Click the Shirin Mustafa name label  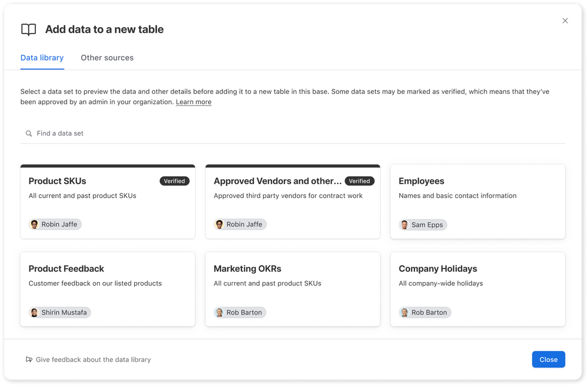[64, 312]
